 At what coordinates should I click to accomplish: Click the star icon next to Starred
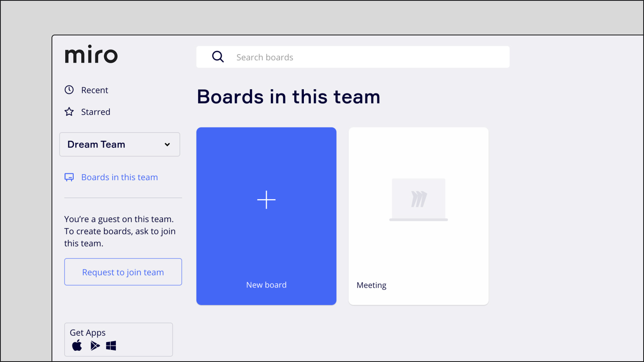pyautogui.click(x=69, y=111)
